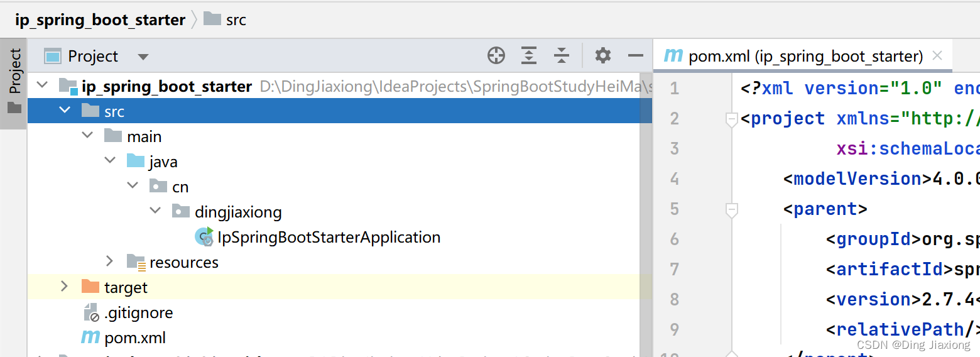Expand the target folder

coord(64,287)
